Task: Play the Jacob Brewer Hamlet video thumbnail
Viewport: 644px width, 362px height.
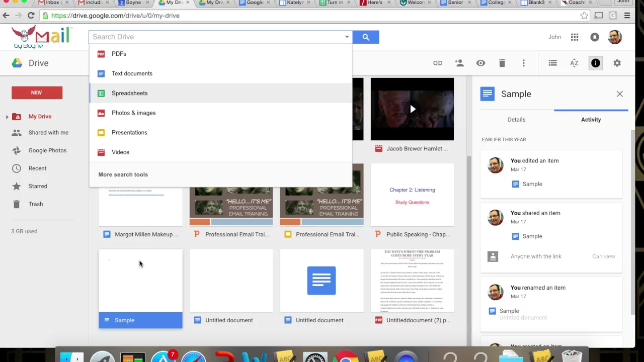Action: [x=412, y=109]
